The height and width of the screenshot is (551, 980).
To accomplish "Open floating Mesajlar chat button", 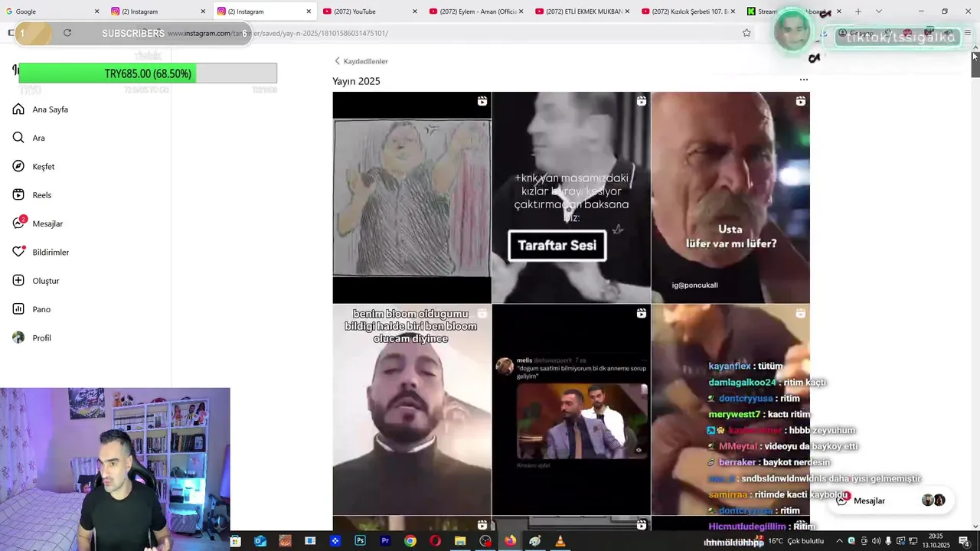I will [890, 500].
